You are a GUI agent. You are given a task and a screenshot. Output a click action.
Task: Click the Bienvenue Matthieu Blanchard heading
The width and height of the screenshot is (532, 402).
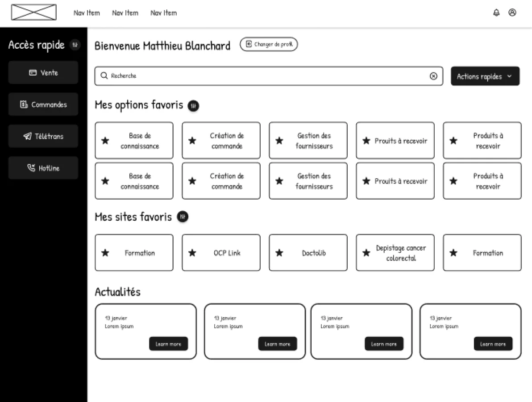click(162, 46)
